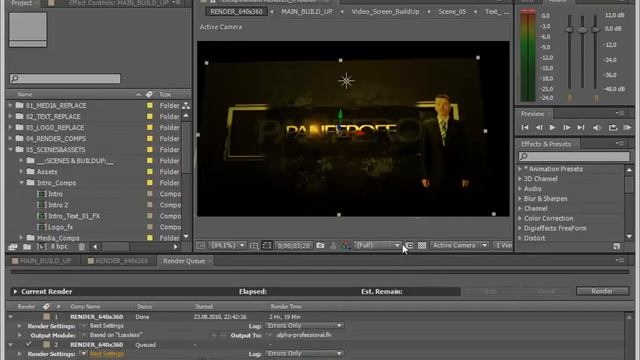Viewport: 640px width, 360px height.
Task: Start a RAM preview
Action: (x=627, y=128)
